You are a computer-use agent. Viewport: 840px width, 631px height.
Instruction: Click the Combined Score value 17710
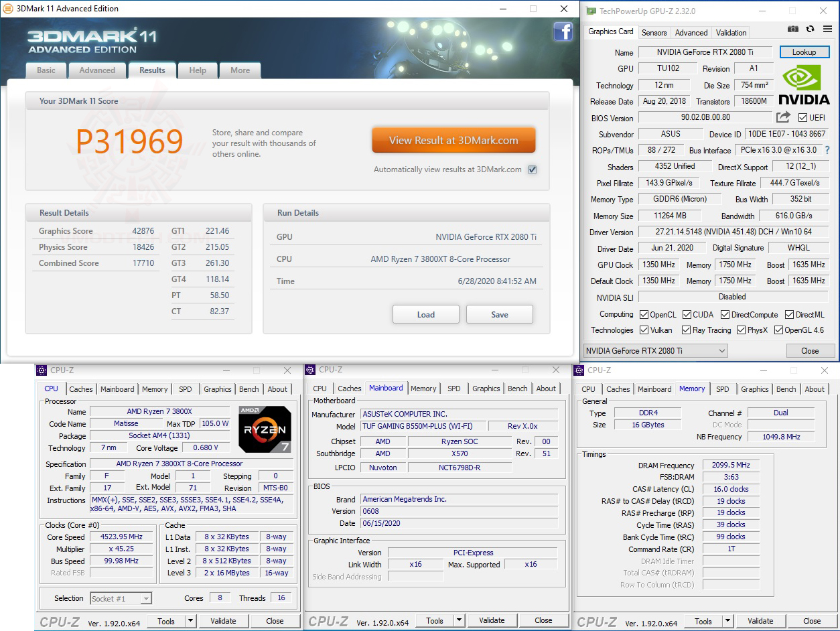[x=143, y=263]
